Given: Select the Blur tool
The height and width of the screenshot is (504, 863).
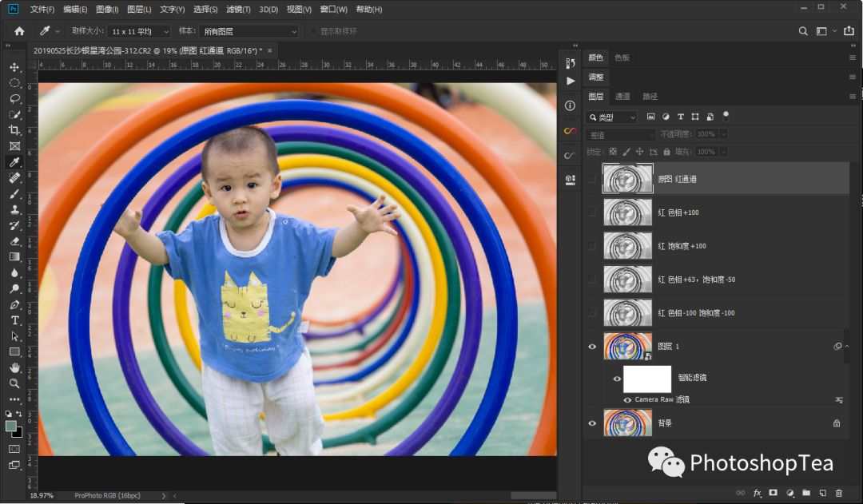Looking at the screenshot, I should pyautogui.click(x=14, y=273).
